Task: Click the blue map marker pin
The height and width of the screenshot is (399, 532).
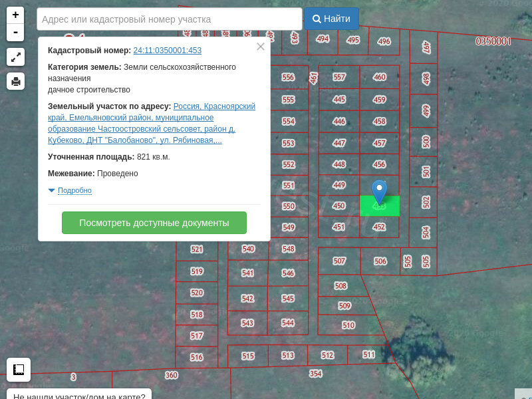Action: tap(379, 192)
